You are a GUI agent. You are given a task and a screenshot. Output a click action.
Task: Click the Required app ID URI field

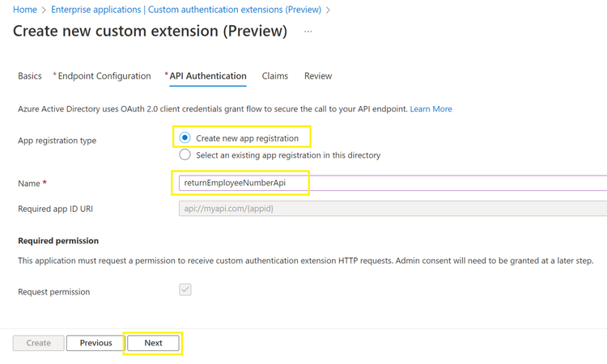[x=388, y=209]
